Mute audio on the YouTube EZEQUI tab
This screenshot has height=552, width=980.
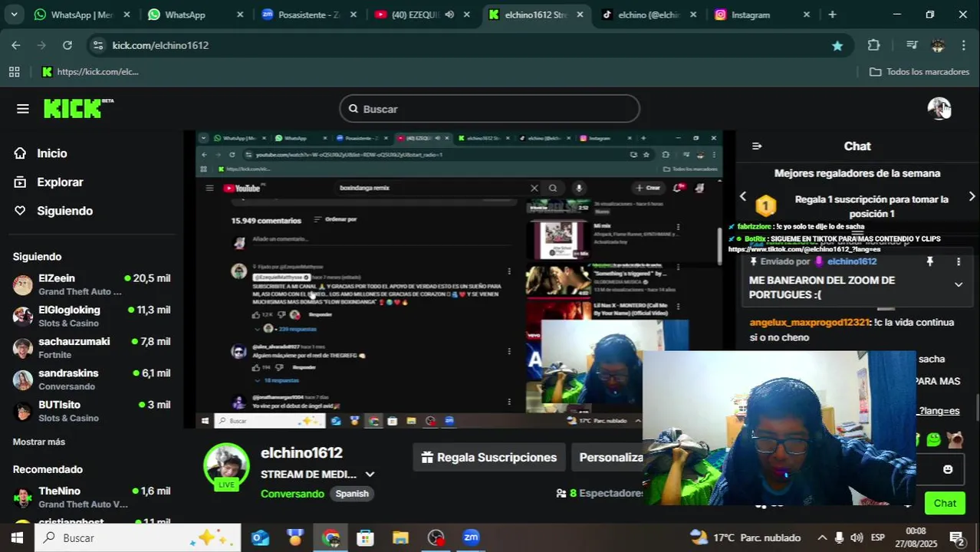click(x=449, y=15)
